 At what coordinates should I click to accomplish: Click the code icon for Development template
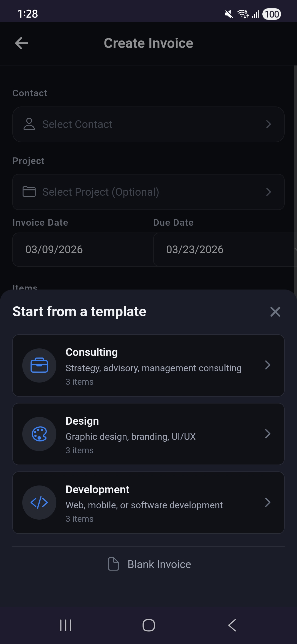[x=39, y=502]
